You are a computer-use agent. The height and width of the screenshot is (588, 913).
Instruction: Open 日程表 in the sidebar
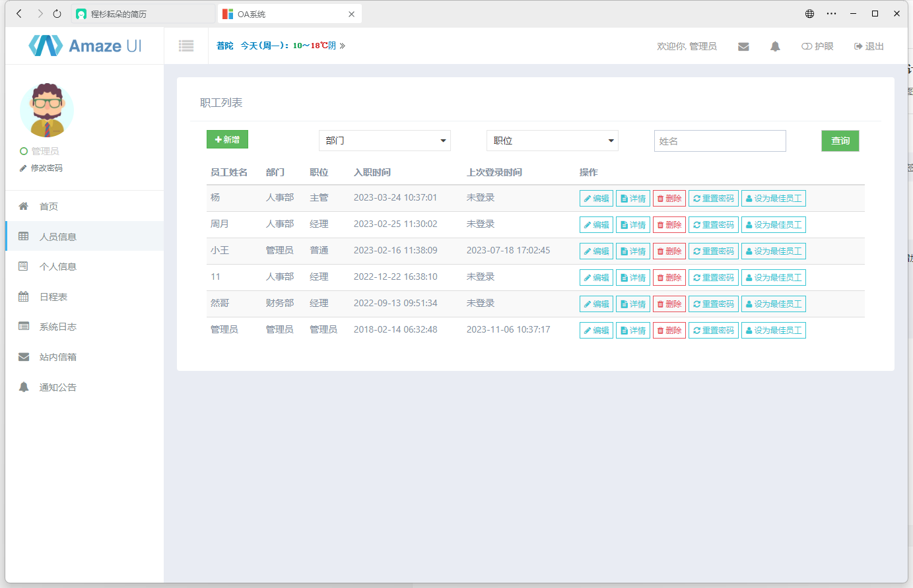pyautogui.click(x=85, y=297)
